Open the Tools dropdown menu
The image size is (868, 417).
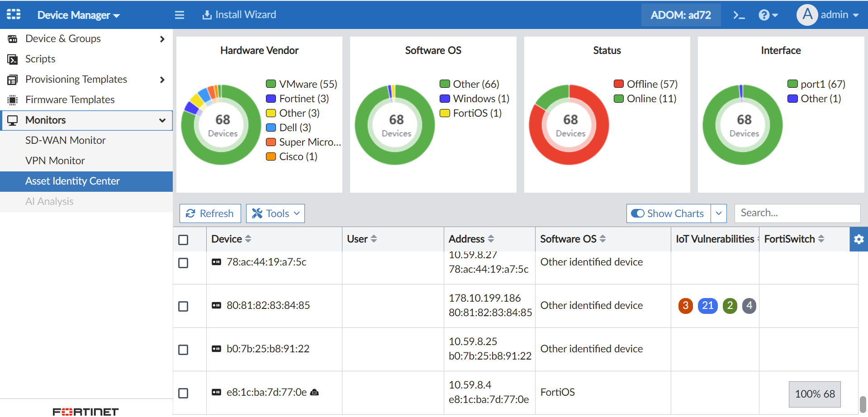[275, 213]
